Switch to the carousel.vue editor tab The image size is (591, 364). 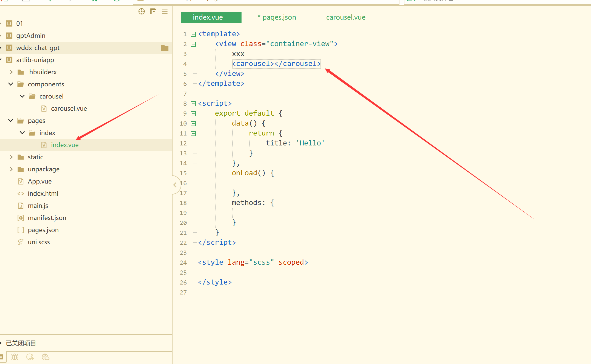point(346,17)
